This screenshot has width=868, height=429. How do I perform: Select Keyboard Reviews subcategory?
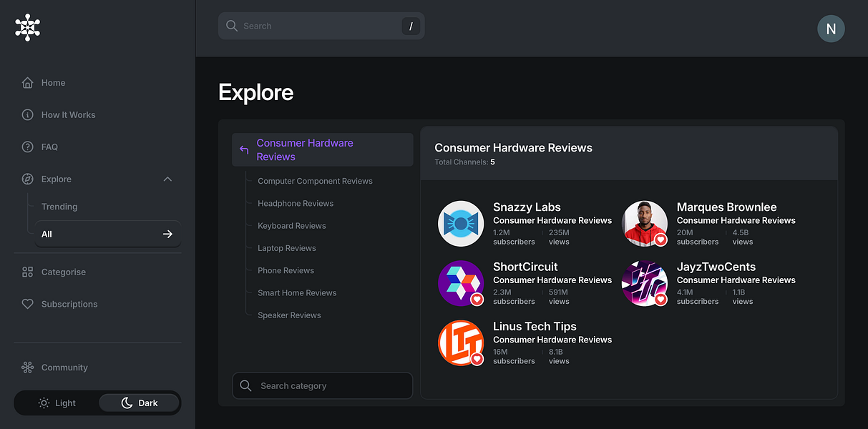(292, 226)
